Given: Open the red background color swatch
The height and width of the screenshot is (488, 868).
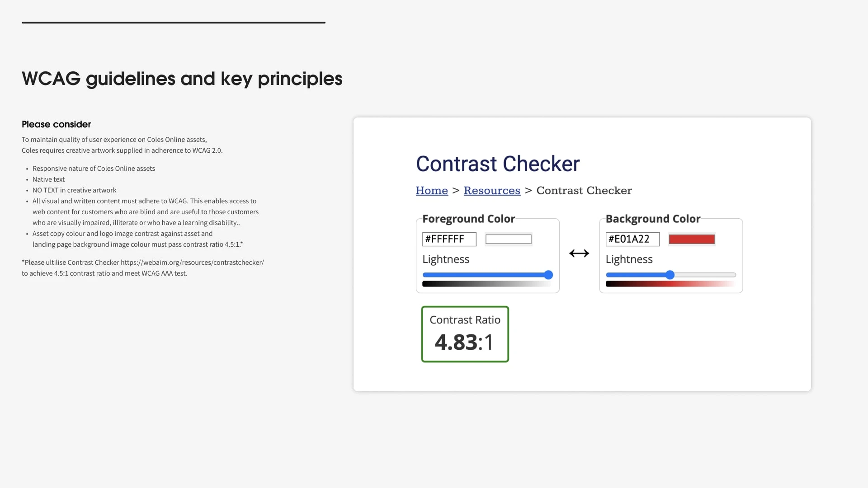Looking at the screenshot, I should [x=692, y=239].
